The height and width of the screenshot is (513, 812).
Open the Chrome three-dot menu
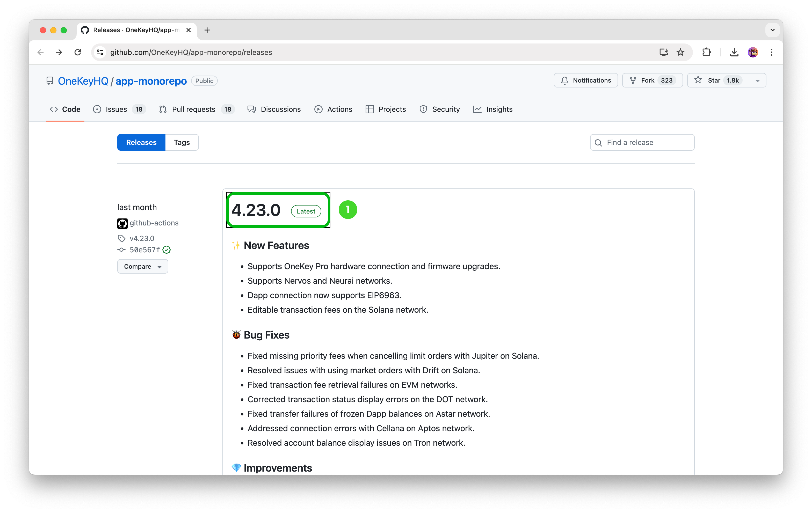point(772,52)
